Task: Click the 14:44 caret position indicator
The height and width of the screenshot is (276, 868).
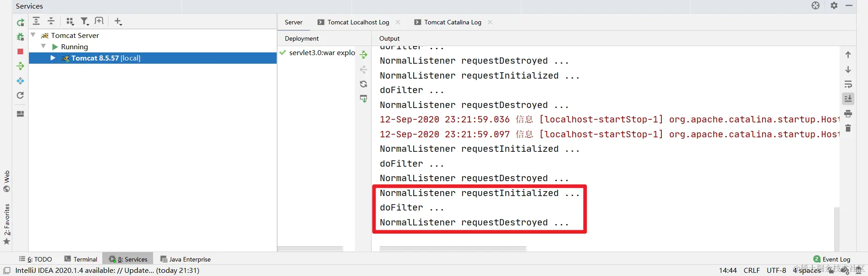Action: click(728, 271)
